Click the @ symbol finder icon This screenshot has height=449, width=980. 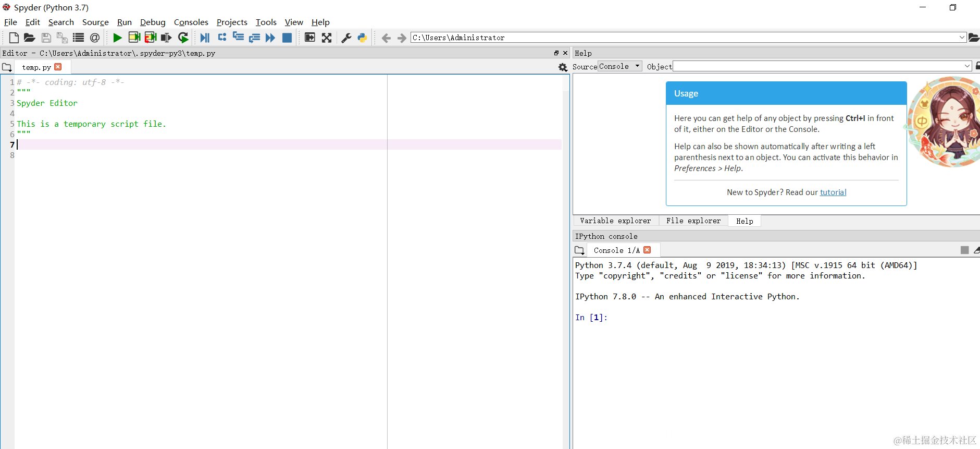[x=95, y=38]
